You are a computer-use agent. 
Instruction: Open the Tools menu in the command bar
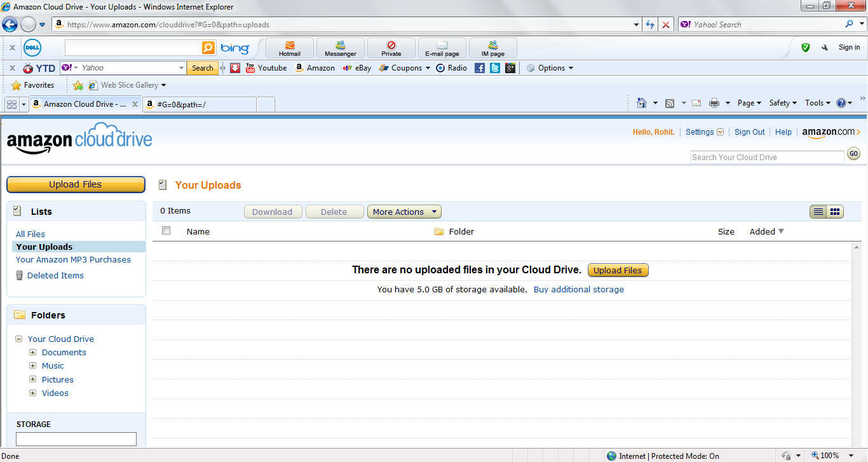[818, 103]
